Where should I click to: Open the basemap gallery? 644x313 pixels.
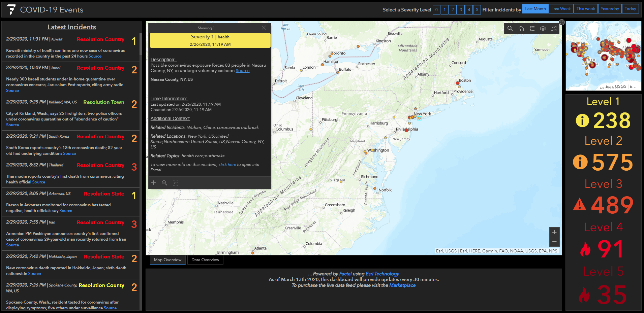click(554, 29)
